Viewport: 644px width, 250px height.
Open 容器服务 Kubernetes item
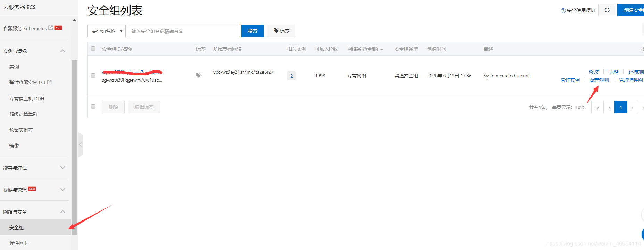[x=25, y=28]
